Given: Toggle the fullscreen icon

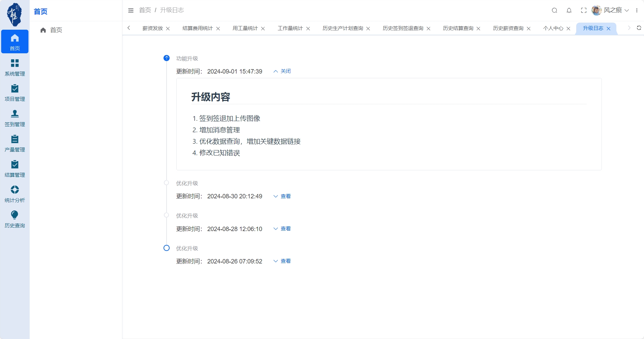Looking at the screenshot, I should click(584, 10).
